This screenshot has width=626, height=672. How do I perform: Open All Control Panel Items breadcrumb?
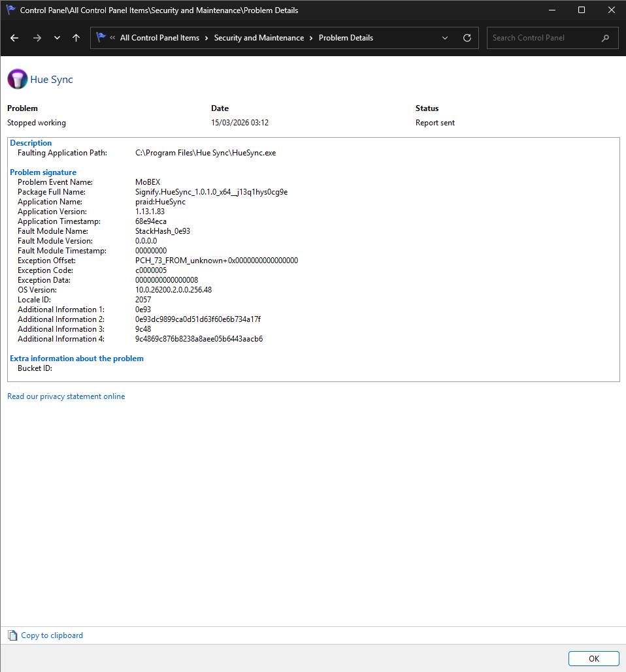coord(159,38)
